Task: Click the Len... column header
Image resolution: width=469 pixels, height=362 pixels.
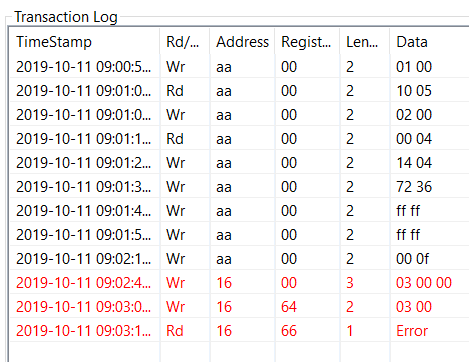Action: click(x=365, y=42)
